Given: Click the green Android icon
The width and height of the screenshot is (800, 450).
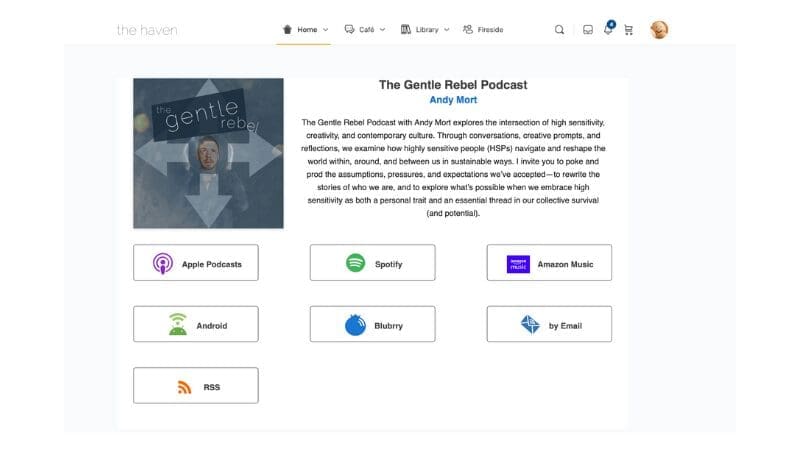Looking at the screenshot, I should (178, 325).
